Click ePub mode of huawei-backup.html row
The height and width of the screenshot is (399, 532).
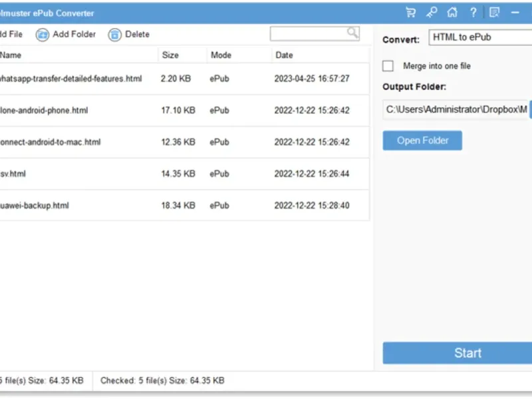pyautogui.click(x=219, y=205)
